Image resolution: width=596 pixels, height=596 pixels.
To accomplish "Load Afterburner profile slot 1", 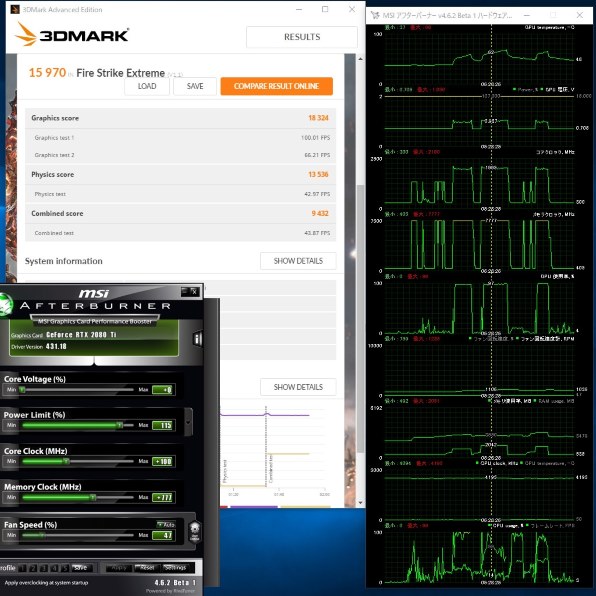I will [22, 568].
